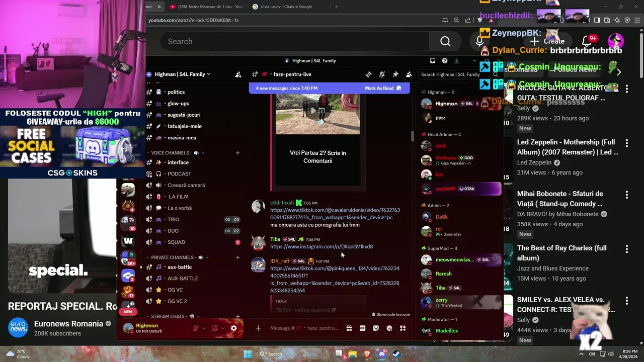Click member meowmeowlas in the SuperMod list

(455, 260)
